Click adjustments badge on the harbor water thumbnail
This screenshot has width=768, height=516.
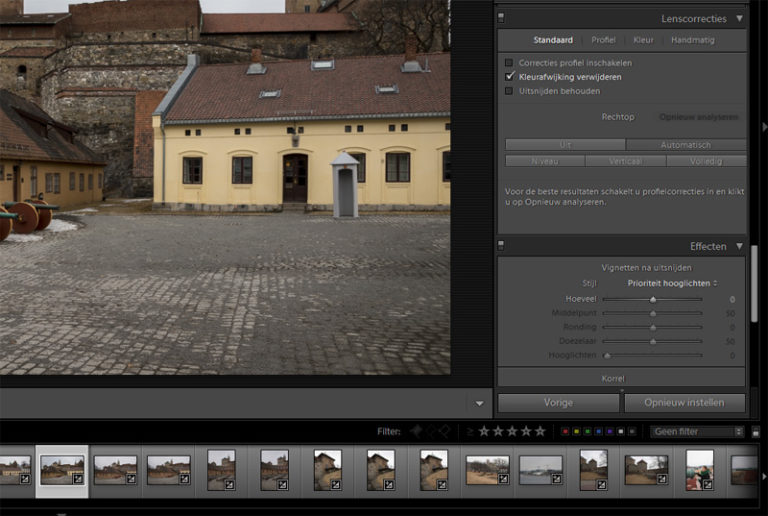pyautogui.click(x=556, y=479)
